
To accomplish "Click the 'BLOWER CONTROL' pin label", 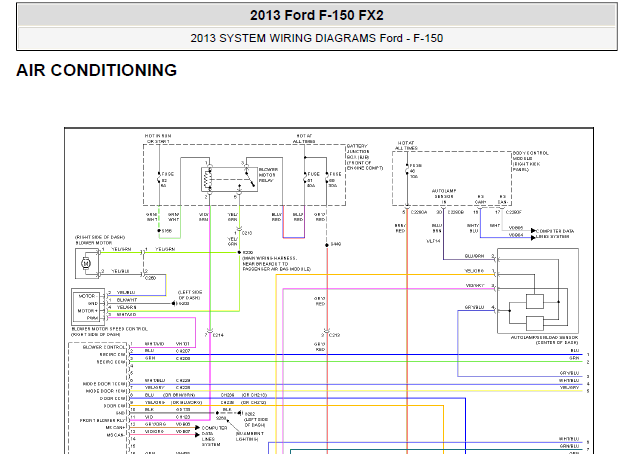I will click(x=104, y=347).
